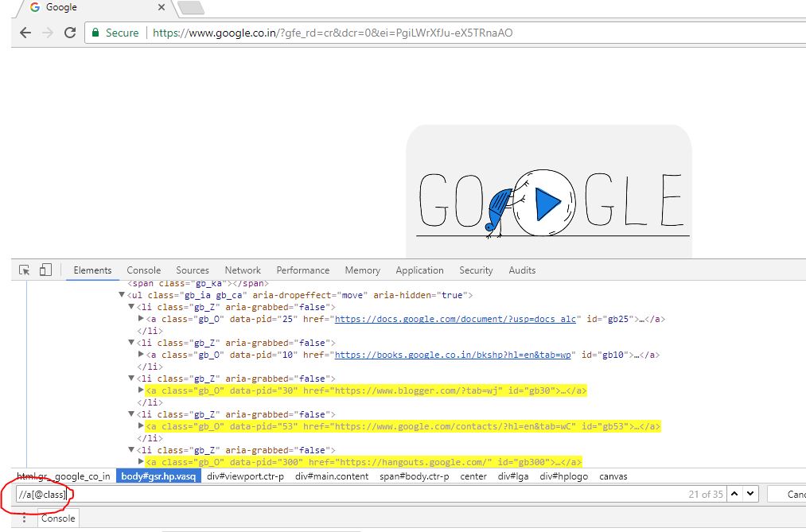Click the browser back arrow

[25, 33]
